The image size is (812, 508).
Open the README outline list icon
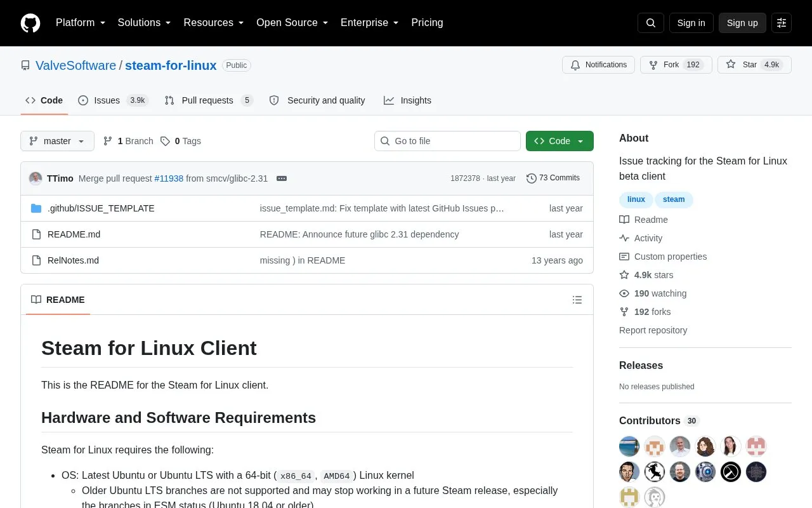tap(577, 300)
